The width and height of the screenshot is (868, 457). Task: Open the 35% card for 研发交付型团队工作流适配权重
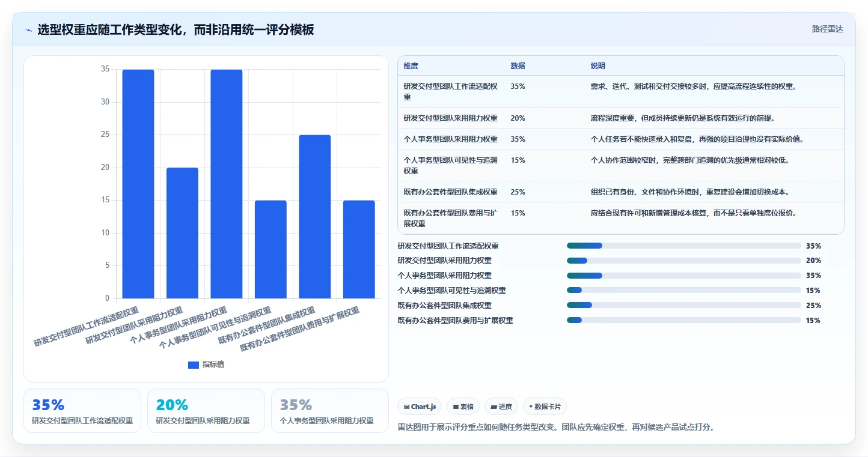[x=82, y=411]
